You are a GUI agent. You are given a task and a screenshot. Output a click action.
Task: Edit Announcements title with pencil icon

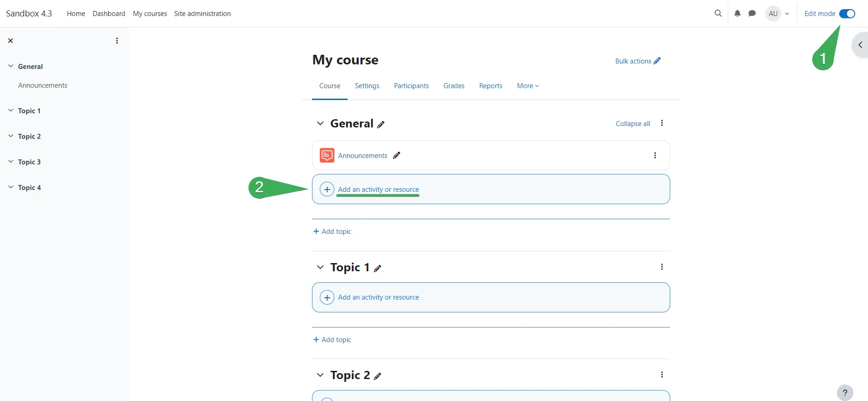(x=397, y=155)
